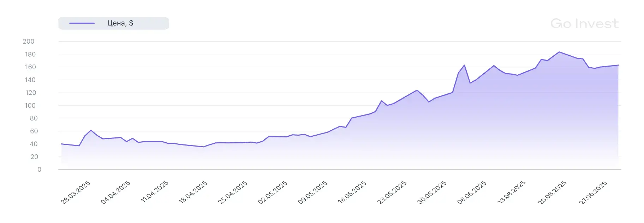Click the 140 value on price axis
The height and width of the screenshot is (223, 644).
tap(30, 80)
